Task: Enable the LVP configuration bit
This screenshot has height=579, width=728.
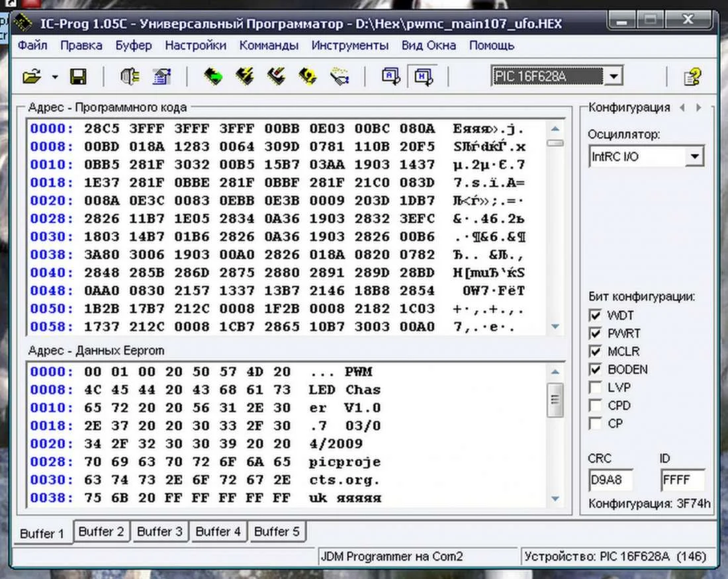Action: click(596, 388)
